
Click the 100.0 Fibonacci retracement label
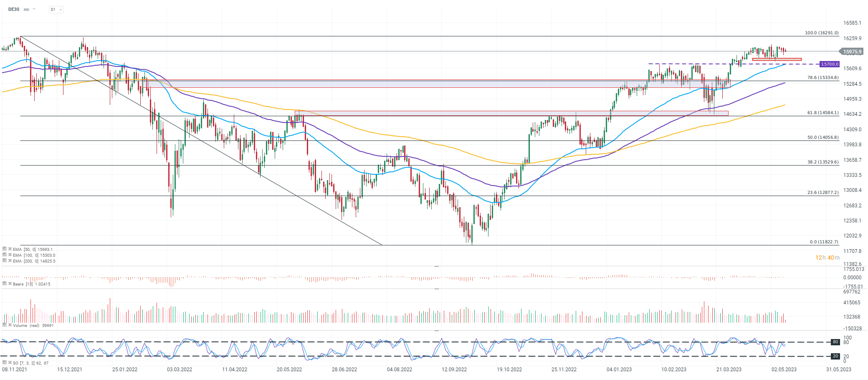click(821, 33)
